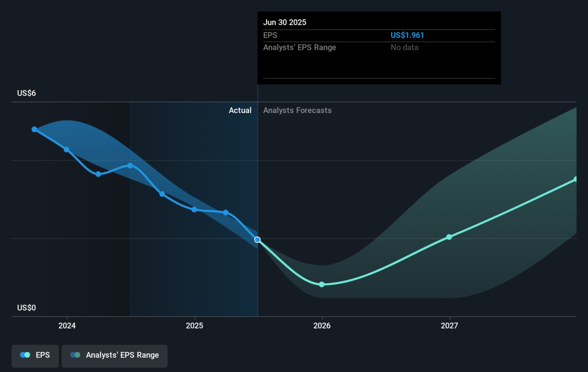Click the 'EPS' row label in tooltip
The image size is (588, 372).
click(270, 35)
